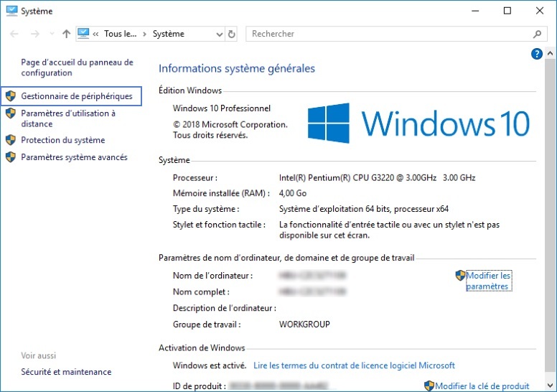Minimize the Système window
Image resolution: width=557 pixels, height=392 pixels.
click(475, 11)
